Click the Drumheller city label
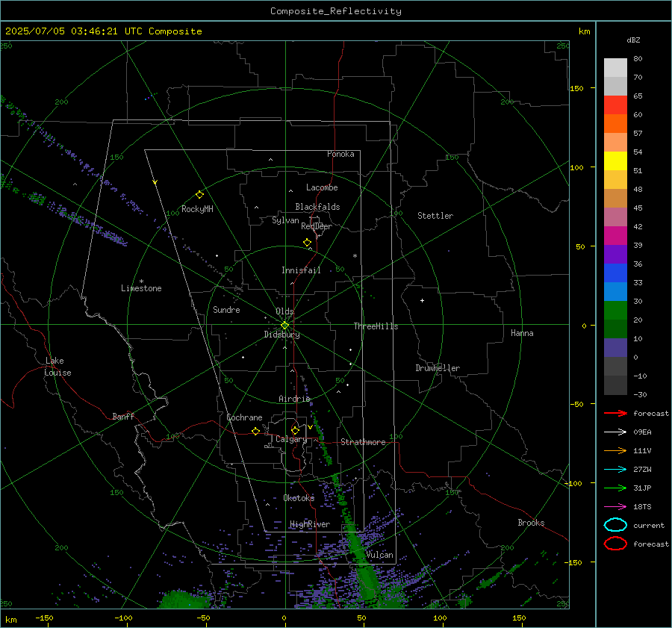Image resolution: width=672 pixels, height=628 pixels. tap(438, 368)
